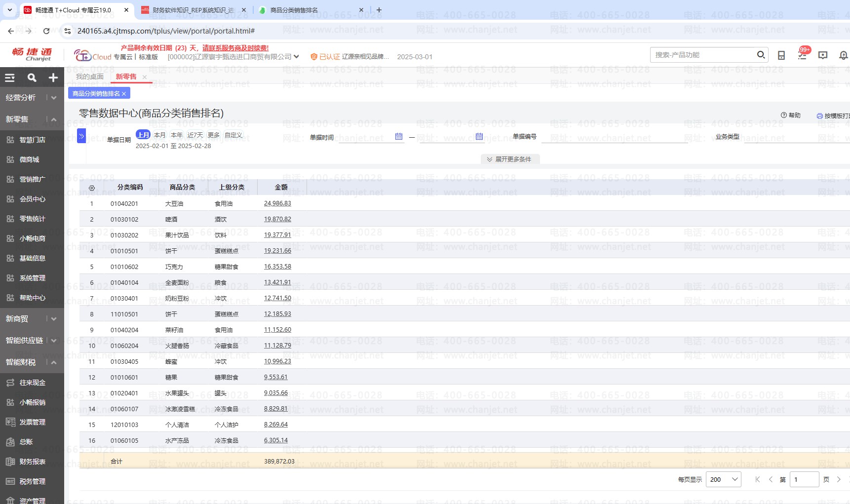Collapse the 新零售 sidebar section

pos(54,119)
